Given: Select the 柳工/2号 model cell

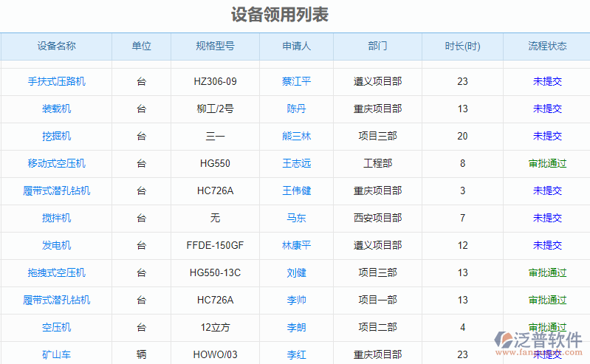Looking at the screenshot, I should point(215,109).
